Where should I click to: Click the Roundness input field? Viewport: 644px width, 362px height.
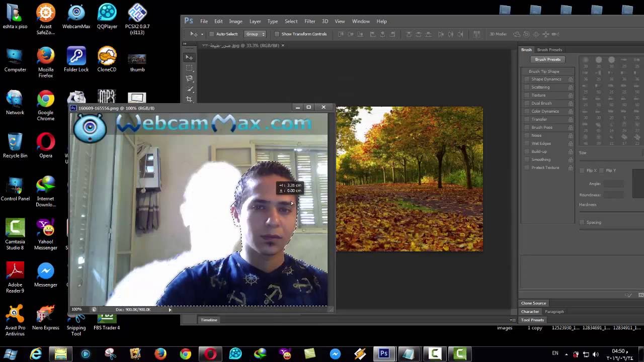pos(613,195)
